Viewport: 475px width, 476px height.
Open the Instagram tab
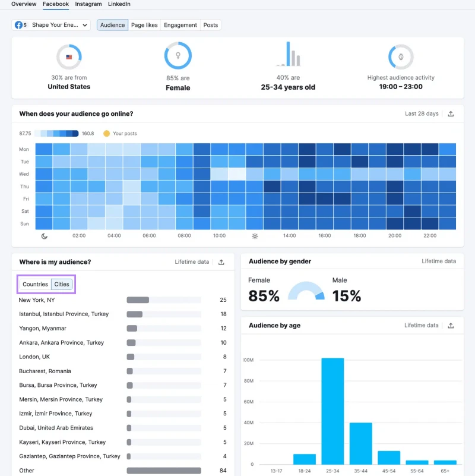pyautogui.click(x=88, y=4)
